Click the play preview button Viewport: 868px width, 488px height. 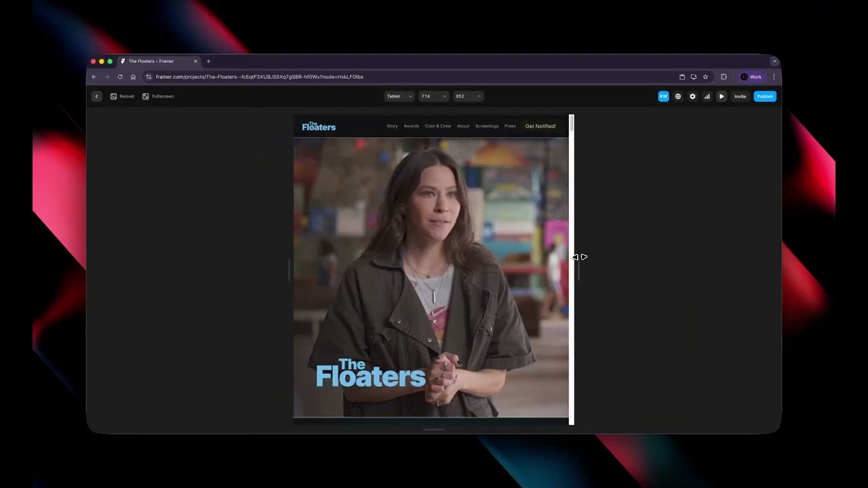pyautogui.click(x=722, y=96)
